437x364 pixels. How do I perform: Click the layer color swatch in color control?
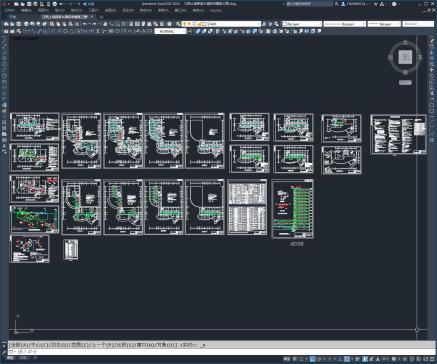click(x=285, y=24)
